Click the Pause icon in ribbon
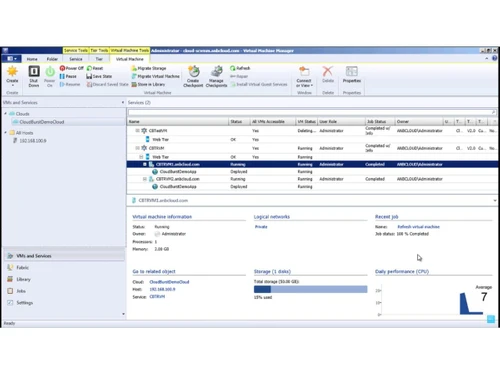Image resolution: width=500 pixels, height=375 pixels. pyautogui.click(x=62, y=76)
